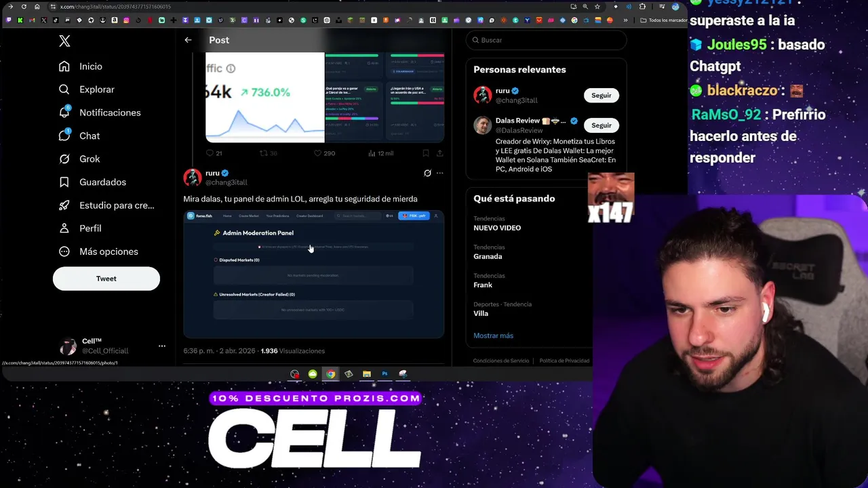Click the Chrome address bar URL
The width and height of the screenshot is (868, 488).
(x=115, y=7)
